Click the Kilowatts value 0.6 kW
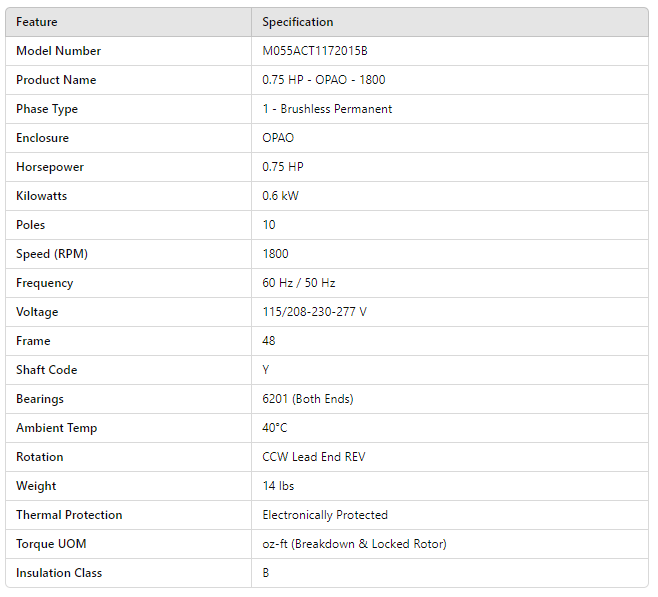658x597 pixels. coord(280,196)
